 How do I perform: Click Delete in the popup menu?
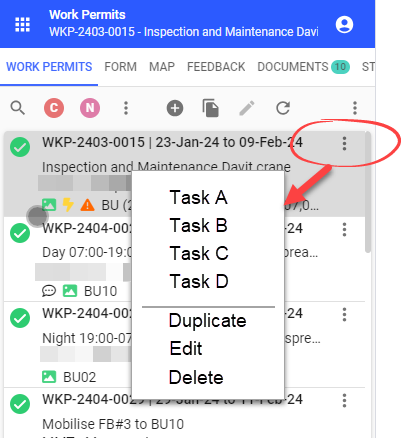click(x=196, y=377)
